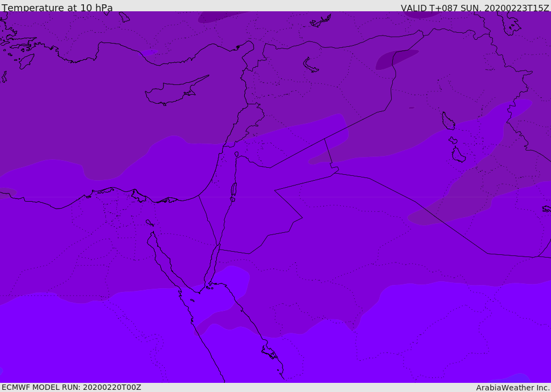Viewport: 551px width, 392px height.
Task: Click the 'Temperature at 10 hPa' title text
Action: [x=57, y=8]
